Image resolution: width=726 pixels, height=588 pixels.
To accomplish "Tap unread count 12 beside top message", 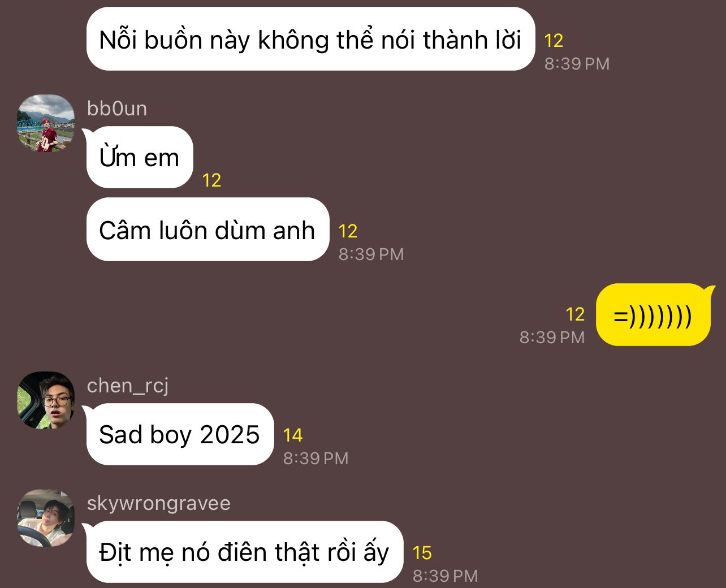I will click(554, 41).
